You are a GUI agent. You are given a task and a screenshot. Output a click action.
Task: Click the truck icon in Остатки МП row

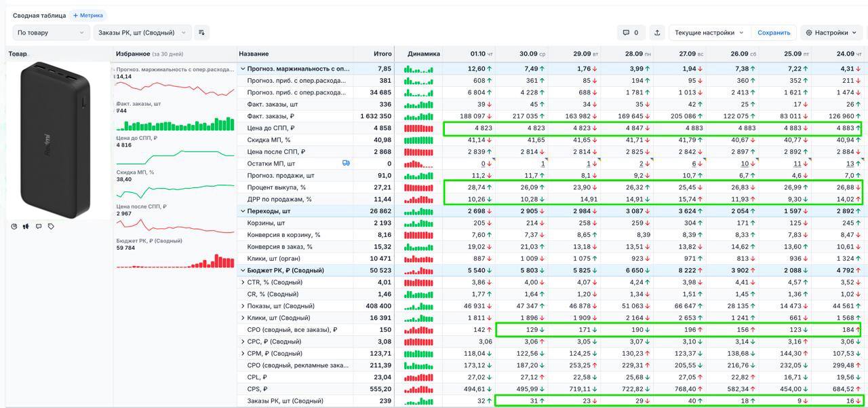(346, 163)
